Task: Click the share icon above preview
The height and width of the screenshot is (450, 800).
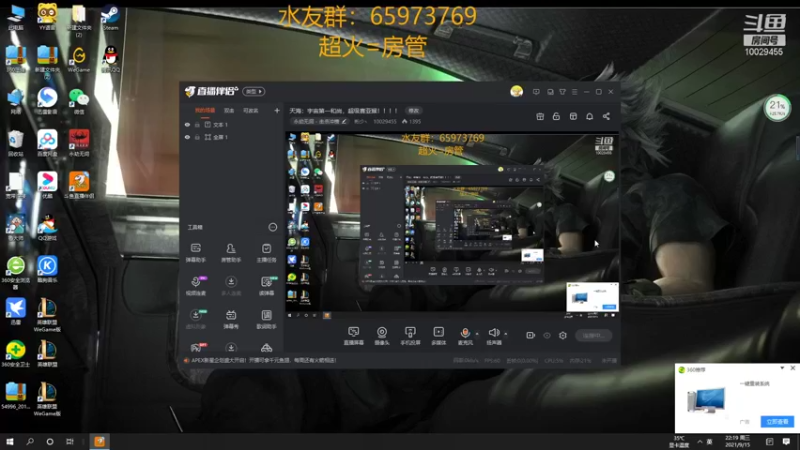Action: 606,116
